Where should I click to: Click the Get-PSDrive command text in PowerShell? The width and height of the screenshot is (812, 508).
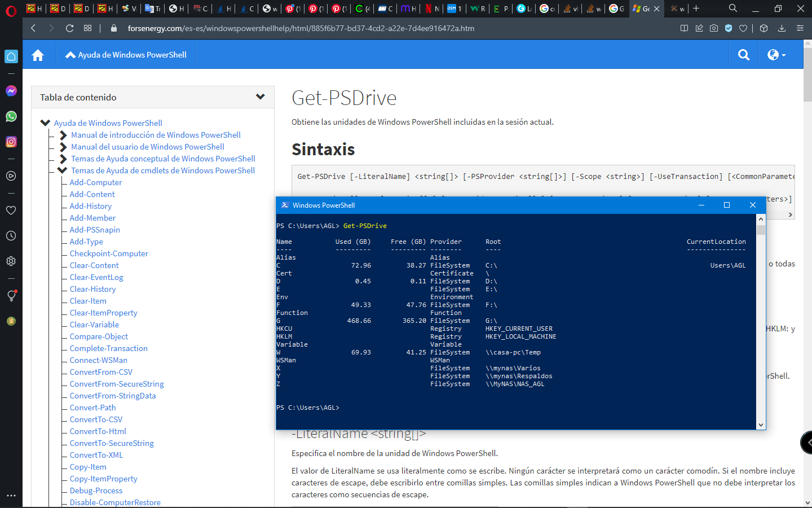tap(365, 226)
